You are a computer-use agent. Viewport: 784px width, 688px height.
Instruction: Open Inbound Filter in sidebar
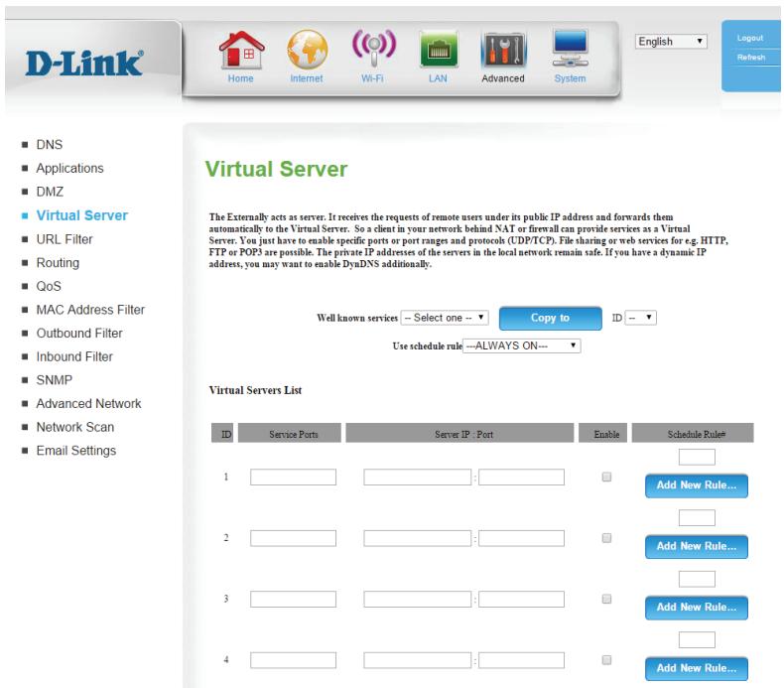(74, 356)
